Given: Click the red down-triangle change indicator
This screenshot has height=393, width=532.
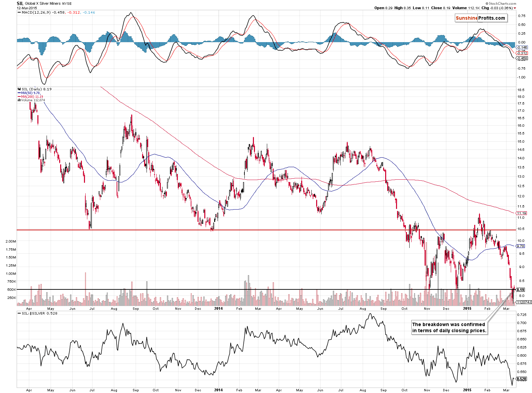Looking at the screenshot, I should coord(515,8).
